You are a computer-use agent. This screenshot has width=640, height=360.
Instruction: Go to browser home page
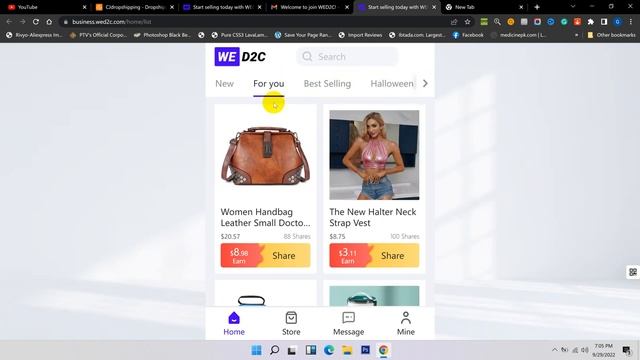pos(49,22)
